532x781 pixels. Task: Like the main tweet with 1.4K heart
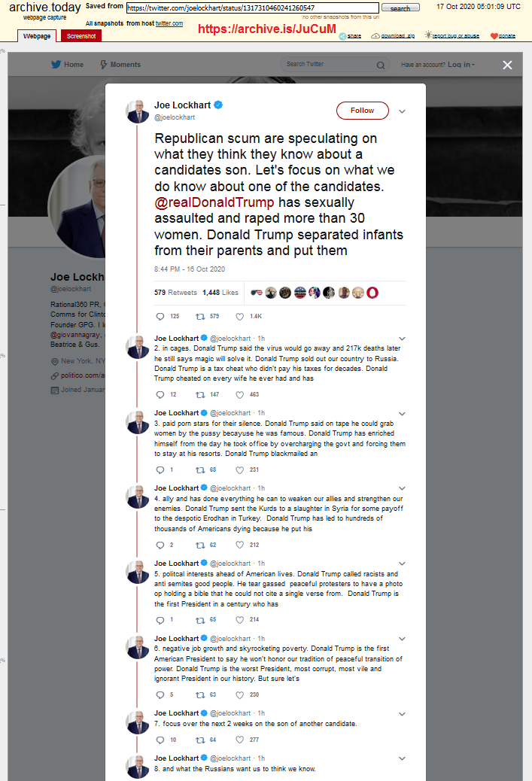pos(239,316)
